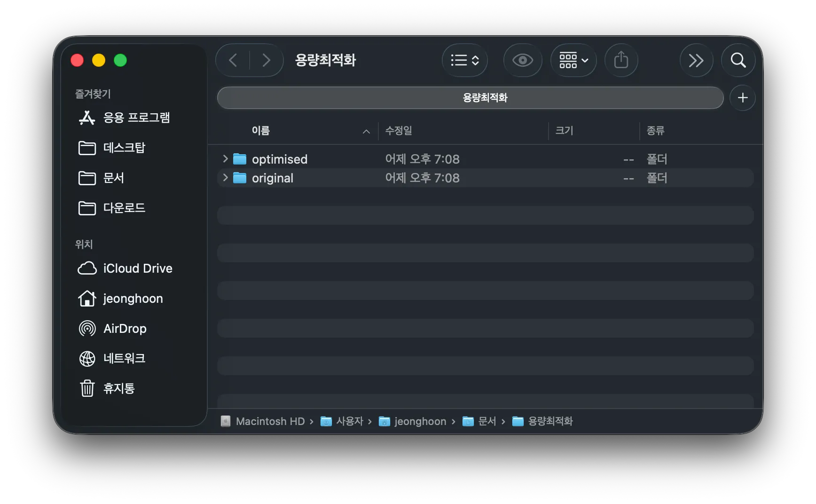
Task: Click optimised row's 어제 오후 7:08 date
Action: click(423, 159)
